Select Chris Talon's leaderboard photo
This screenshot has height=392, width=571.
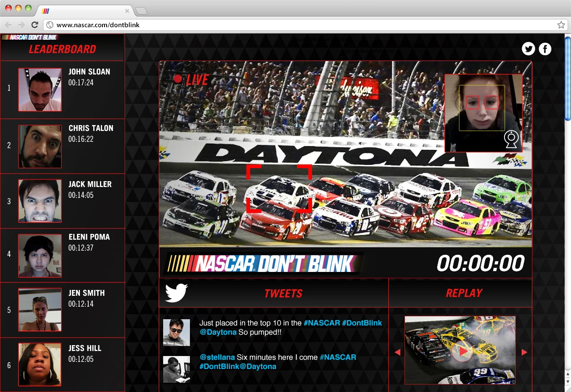tap(40, 146)
